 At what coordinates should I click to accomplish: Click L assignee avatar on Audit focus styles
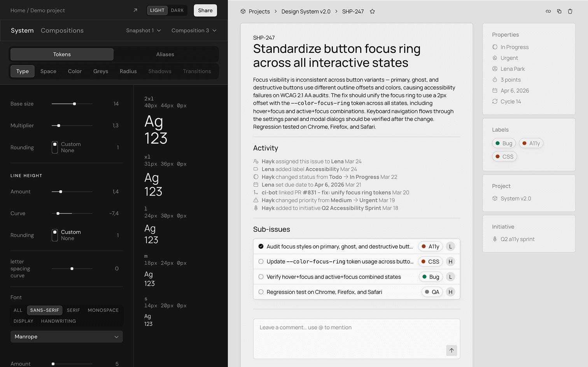click(x=451, y=246)
